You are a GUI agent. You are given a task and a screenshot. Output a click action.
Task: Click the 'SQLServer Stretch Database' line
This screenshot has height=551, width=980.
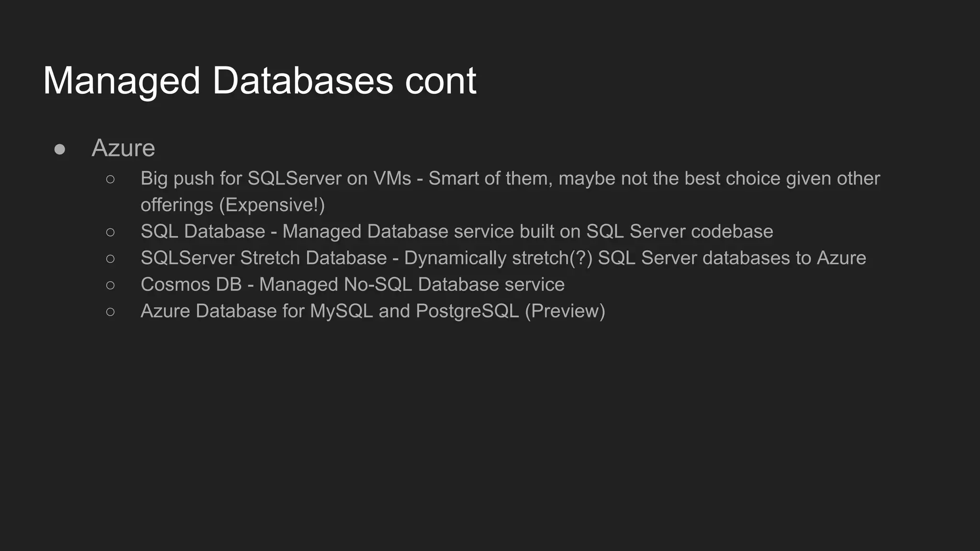(x=503, y=258)
